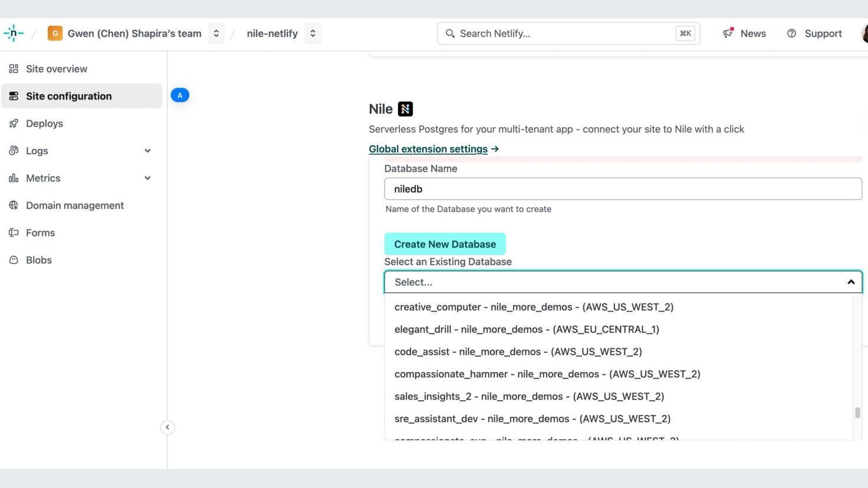Screen dimensions: 868x488
Task: Open the user profile avatar
Action: tap(864, 34)
